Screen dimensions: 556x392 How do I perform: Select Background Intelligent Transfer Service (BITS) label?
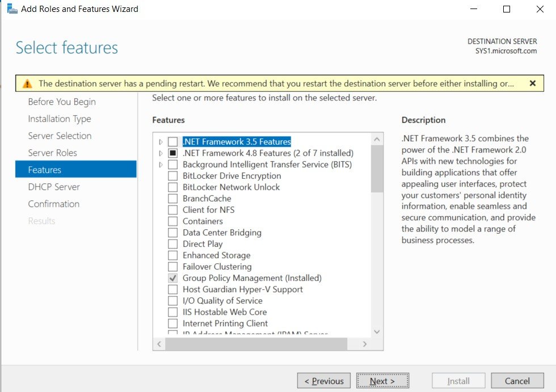(x=267, y=165)
